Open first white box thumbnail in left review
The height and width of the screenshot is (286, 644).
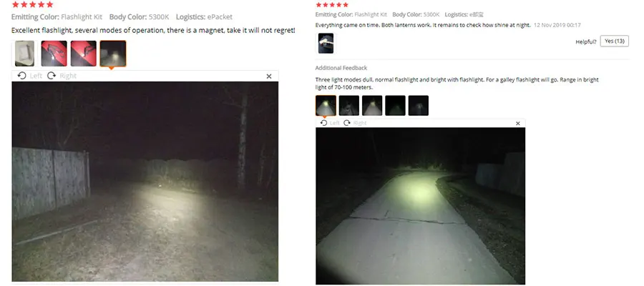24,54
